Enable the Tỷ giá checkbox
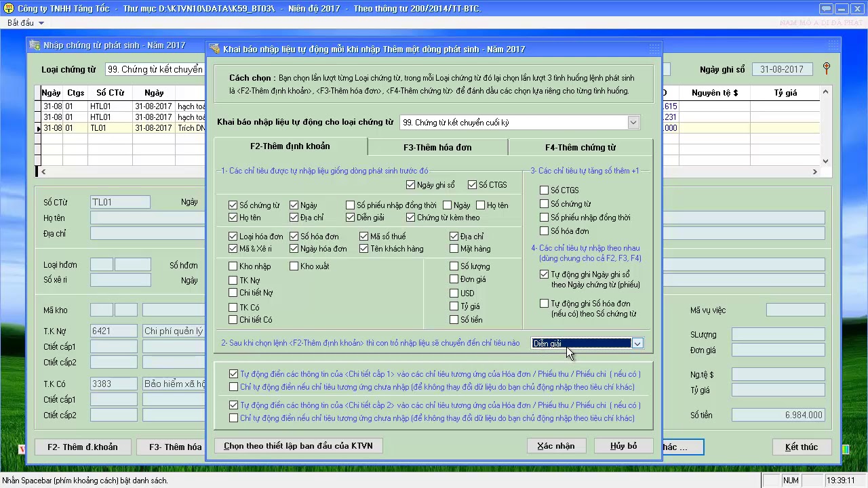 (454, 306)
